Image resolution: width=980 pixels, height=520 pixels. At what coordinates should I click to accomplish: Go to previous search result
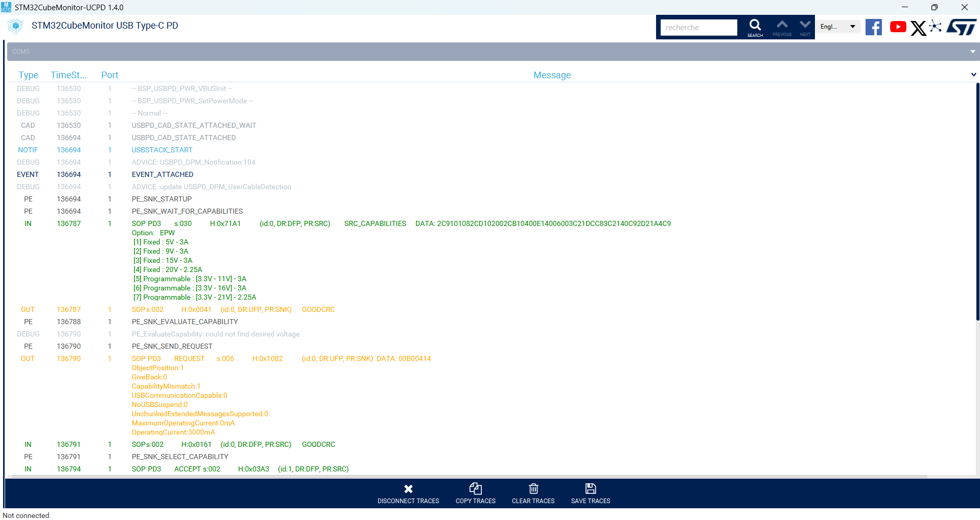click(781, 26)
